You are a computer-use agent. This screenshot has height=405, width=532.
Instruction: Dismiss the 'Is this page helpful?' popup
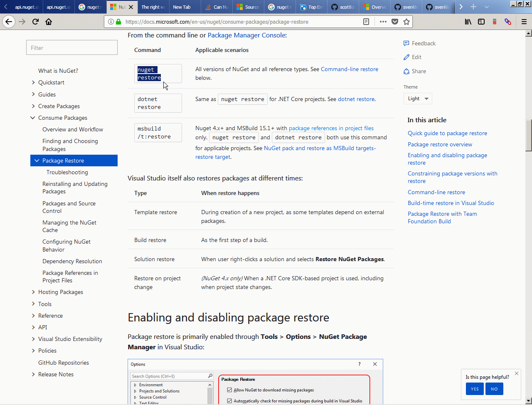click(x=517, y=373)
